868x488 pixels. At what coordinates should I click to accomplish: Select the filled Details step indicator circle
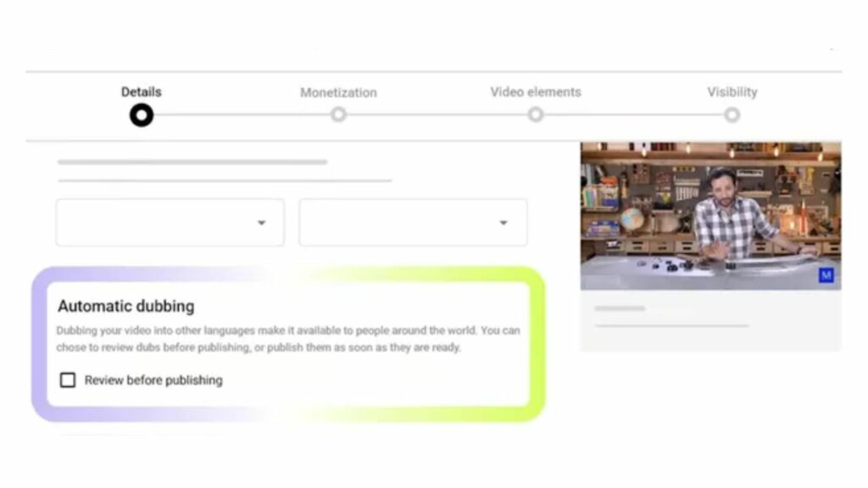pos(142,114)
